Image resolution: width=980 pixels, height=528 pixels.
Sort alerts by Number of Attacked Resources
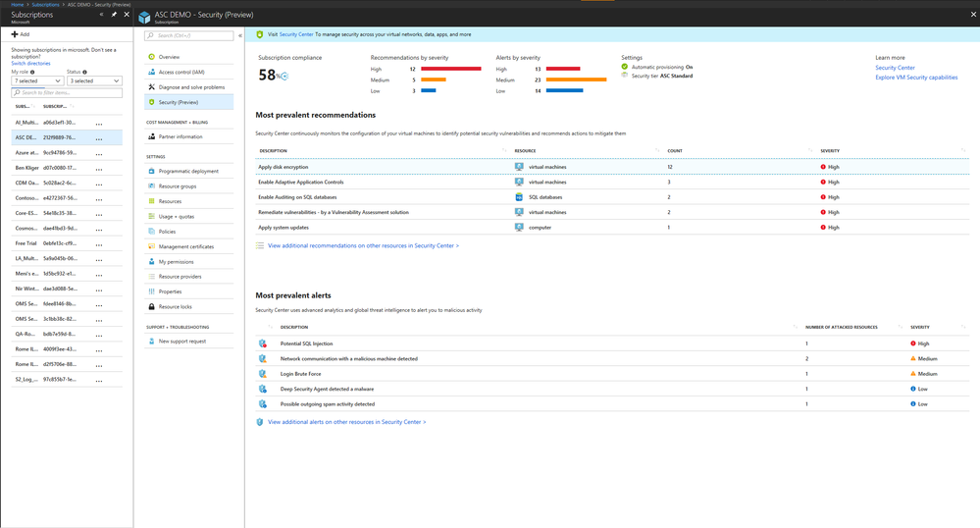point(842,327)
